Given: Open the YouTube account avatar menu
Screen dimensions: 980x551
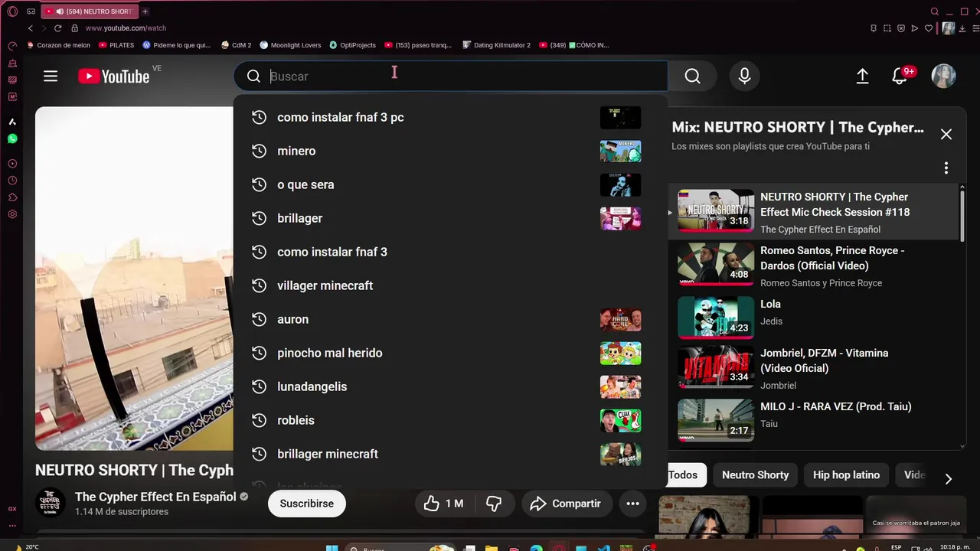Looking at the screenshot, I should (x=943, y=76).
